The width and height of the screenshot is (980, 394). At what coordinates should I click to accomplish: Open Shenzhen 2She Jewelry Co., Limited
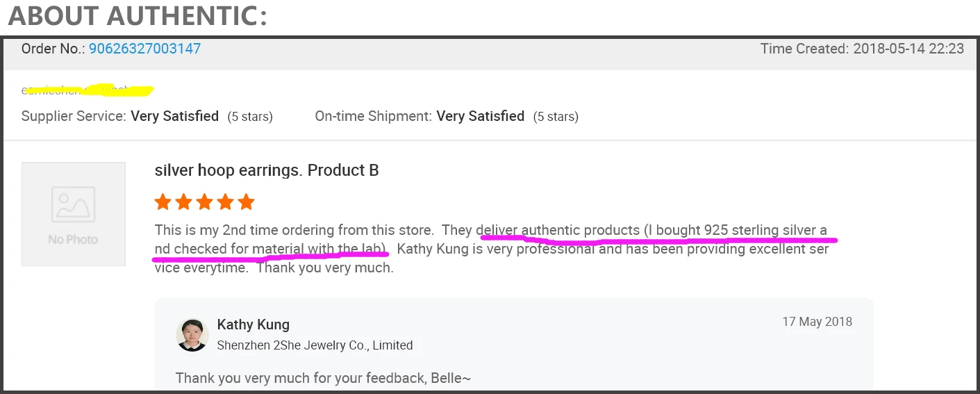tap(315, 345)
